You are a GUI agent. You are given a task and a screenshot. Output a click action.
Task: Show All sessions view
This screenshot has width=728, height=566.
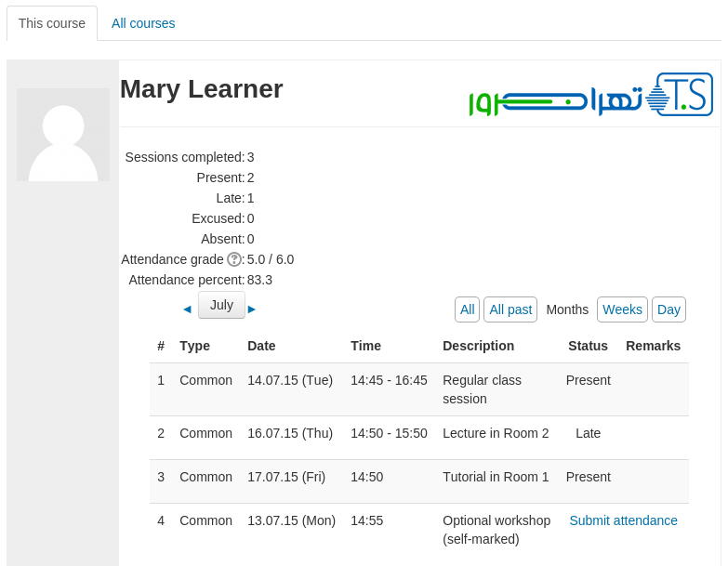click(x=467, y=309)
